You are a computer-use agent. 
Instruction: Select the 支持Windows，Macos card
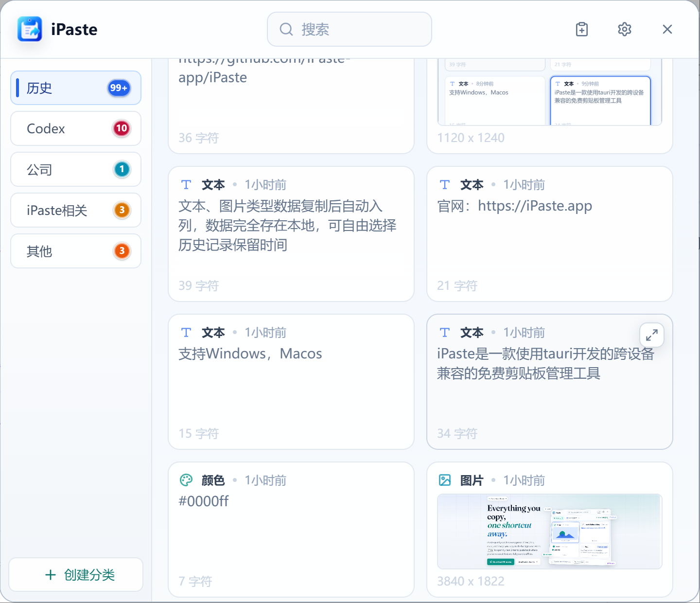[x=291, y=382]
